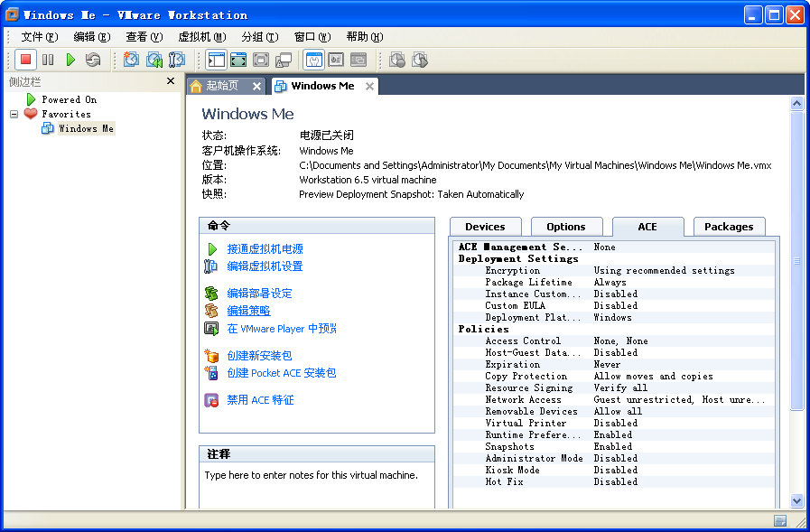Screen dimensions: 810x532
Task: Close the sidebar panel with X
Action: 171,81
